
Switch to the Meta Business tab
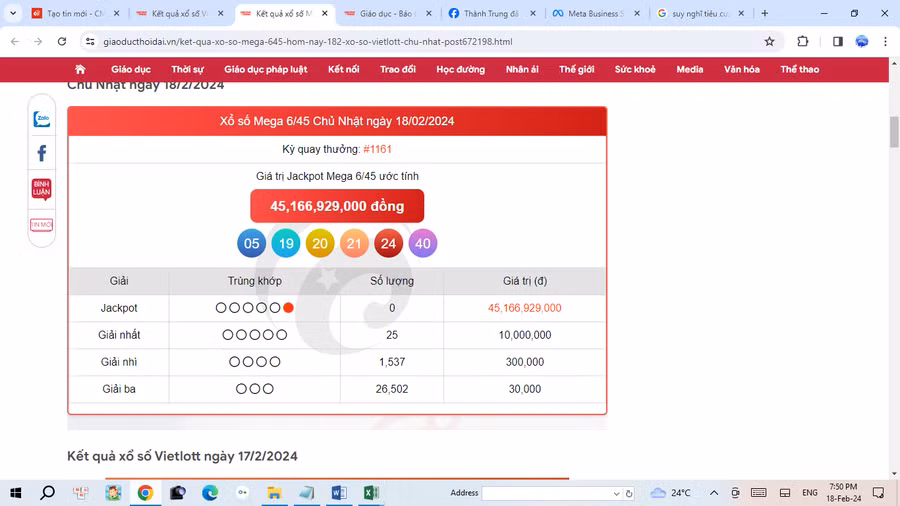tap(595, 14)
